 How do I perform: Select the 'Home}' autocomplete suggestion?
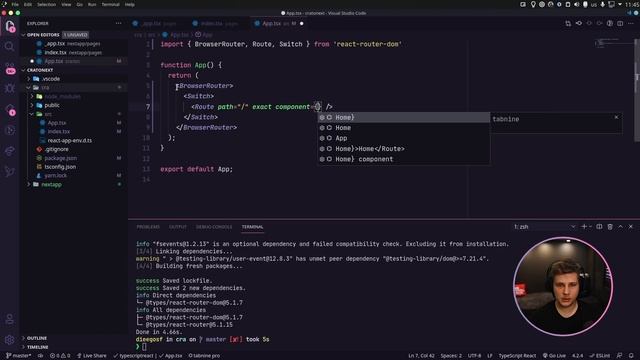[403, 118]
